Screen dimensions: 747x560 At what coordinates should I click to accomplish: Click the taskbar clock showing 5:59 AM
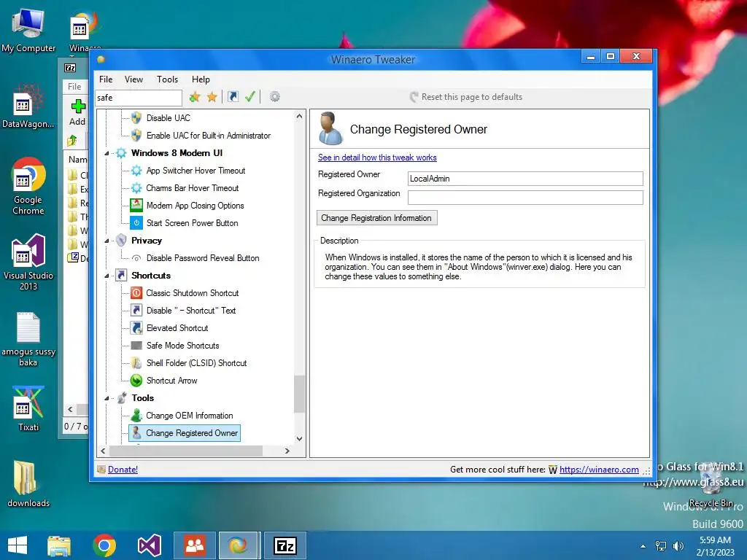pyautogui.click(x=715, y=546)
